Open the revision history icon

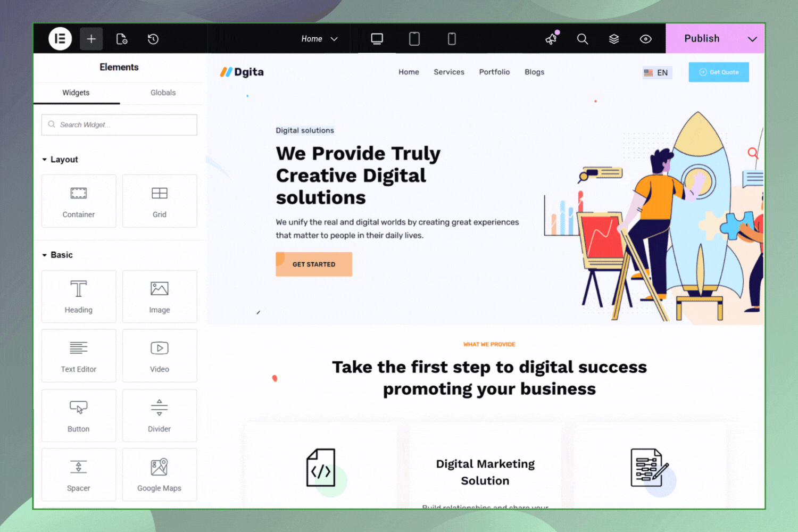pos(153,39)
